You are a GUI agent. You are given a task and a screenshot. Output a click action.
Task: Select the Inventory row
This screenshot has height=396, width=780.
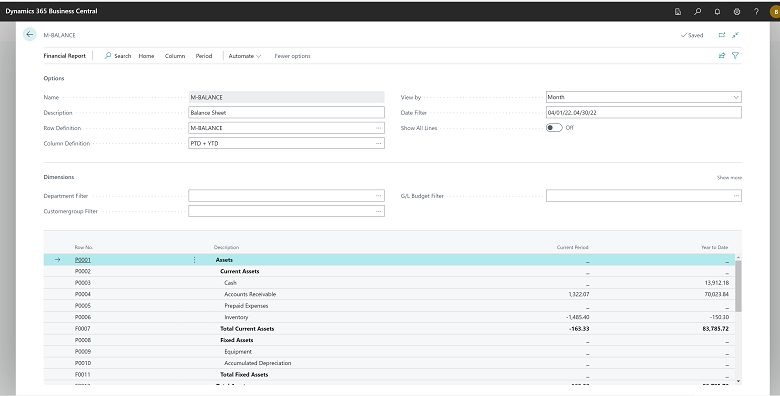(x=389, y=317)
